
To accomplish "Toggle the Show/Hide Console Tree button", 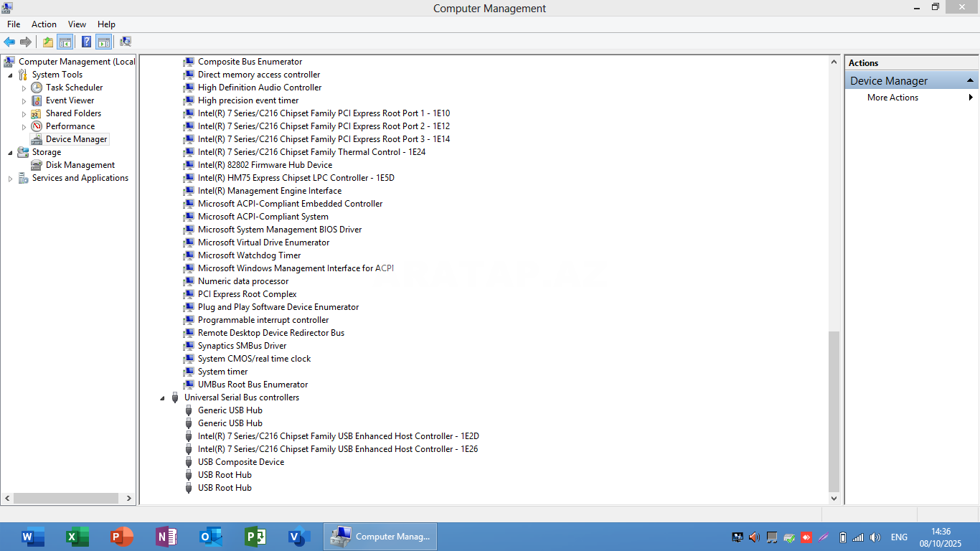I will pyautogui.click(x=65, y=42).
